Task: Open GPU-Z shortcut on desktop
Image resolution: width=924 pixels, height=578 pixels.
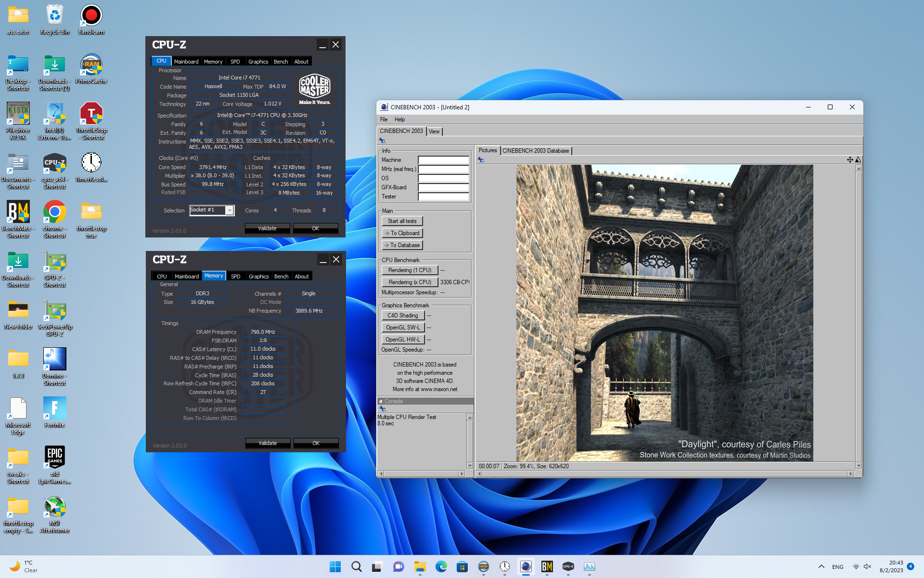Action: pos(55,269)
